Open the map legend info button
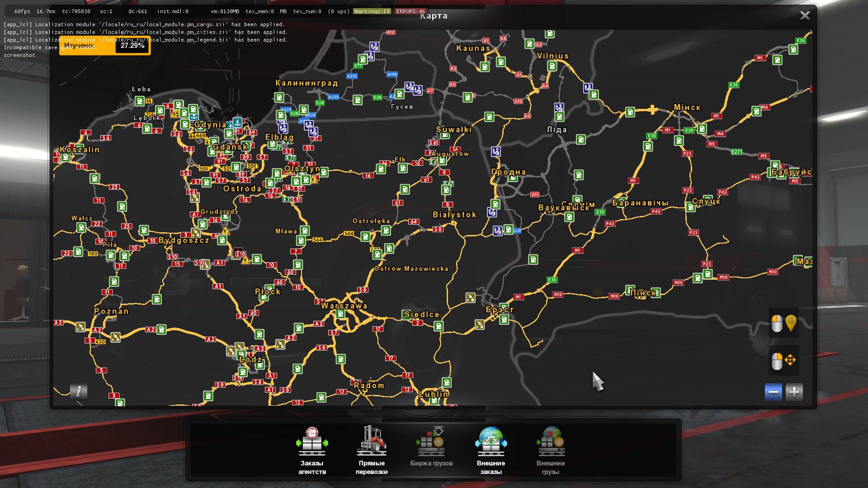Viewport: 868px width, 488px height. [78, 391]
